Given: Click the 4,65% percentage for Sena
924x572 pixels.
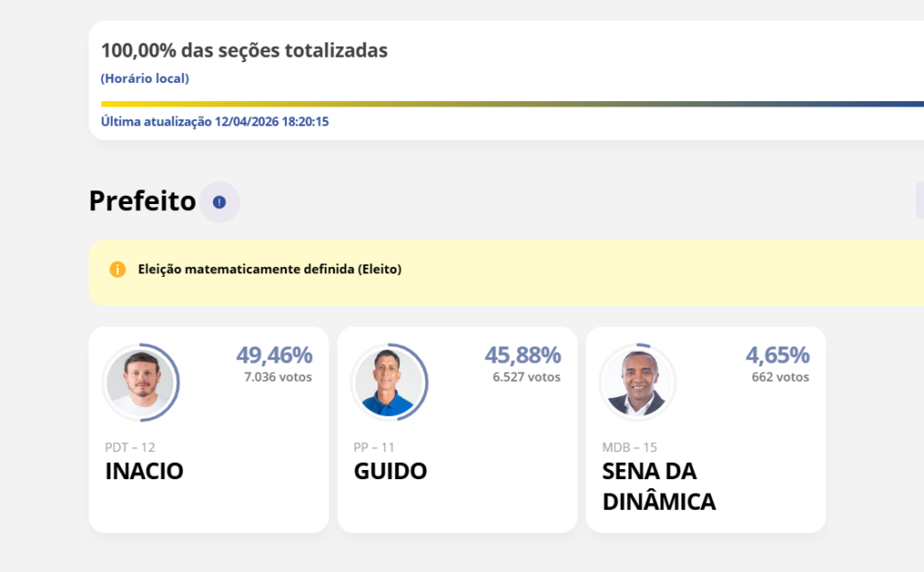Looking at the screenshot, I should 777,355.
